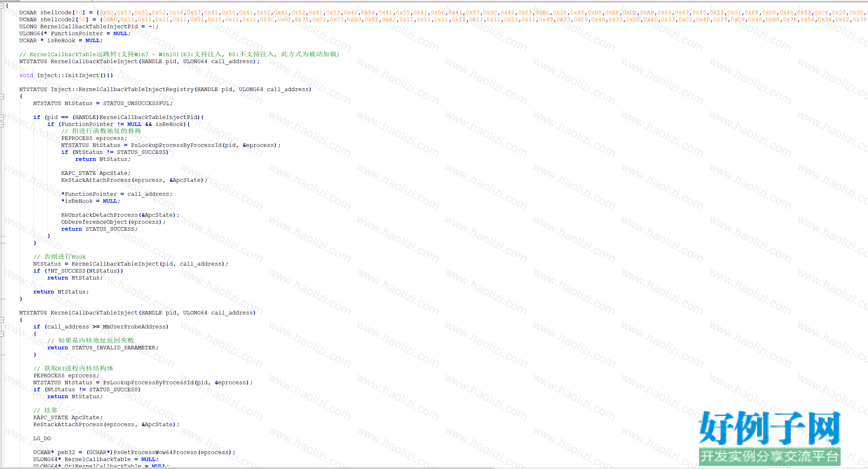Click 'if (!NT_SUCCESS(NtStatus))' line
Viewport: 868px width, 469px height.
[x=78, y=271]
